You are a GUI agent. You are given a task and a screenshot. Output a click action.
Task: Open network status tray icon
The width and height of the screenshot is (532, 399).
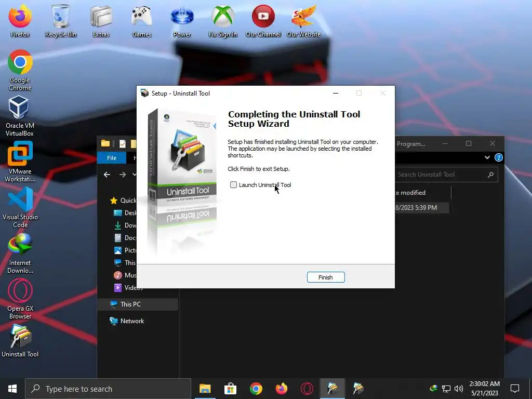446,389
